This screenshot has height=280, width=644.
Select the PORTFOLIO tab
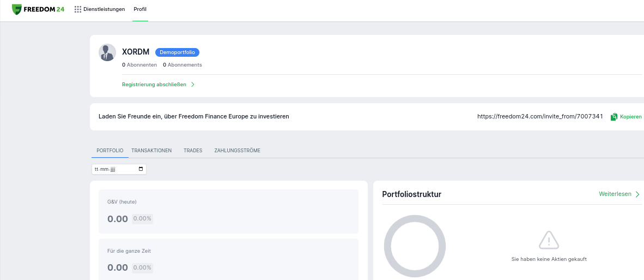(x=110, y=151)
